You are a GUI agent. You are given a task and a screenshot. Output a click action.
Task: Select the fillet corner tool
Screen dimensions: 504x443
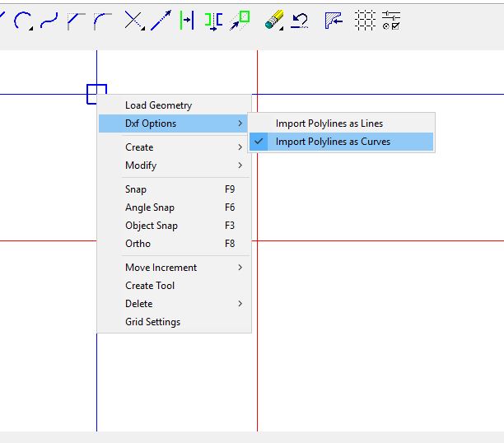point(103,21)
